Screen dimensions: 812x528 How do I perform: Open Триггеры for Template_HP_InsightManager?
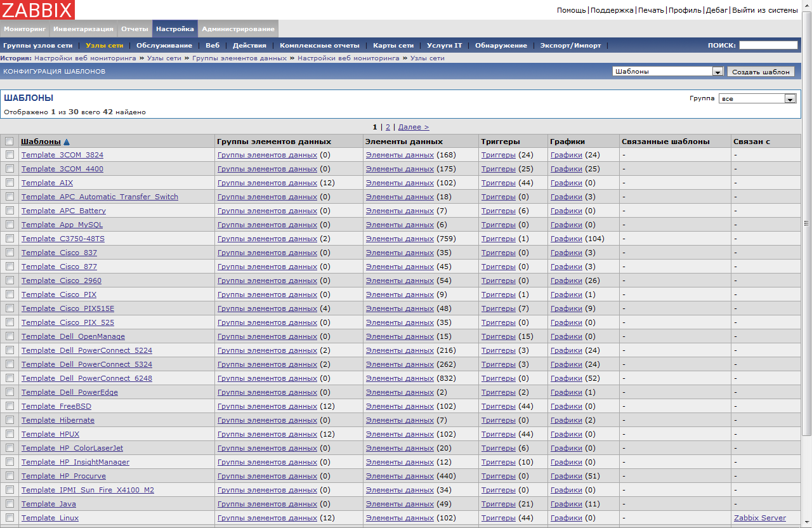click(x=499, y=462)
